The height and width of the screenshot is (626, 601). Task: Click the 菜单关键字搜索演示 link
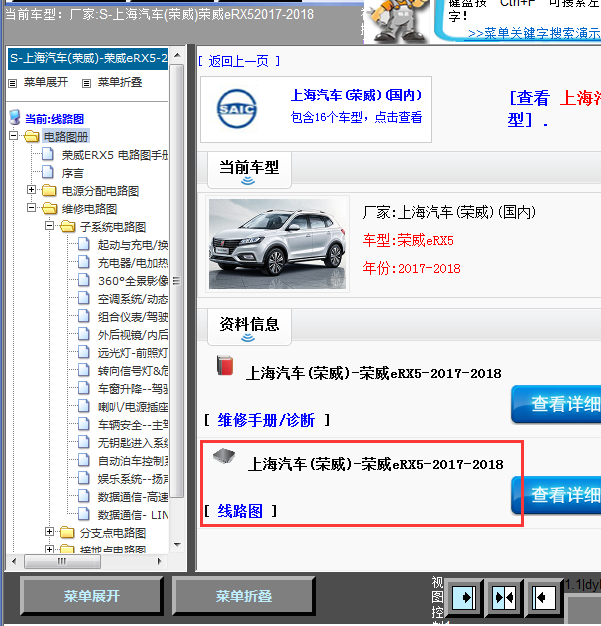[x=534, y=33]
